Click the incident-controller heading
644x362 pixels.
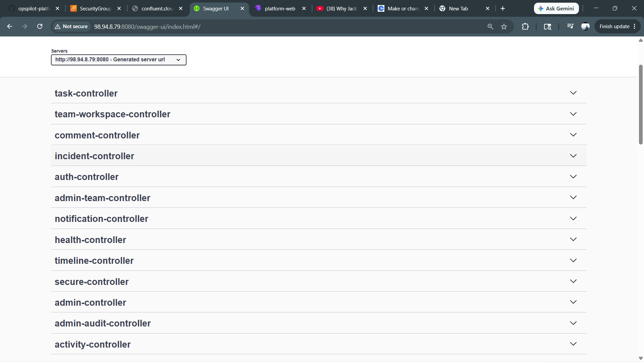point(94,156)
